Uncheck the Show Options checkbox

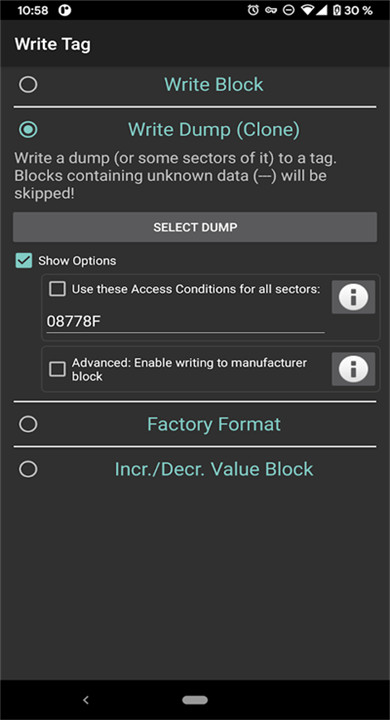coord(24,260)
